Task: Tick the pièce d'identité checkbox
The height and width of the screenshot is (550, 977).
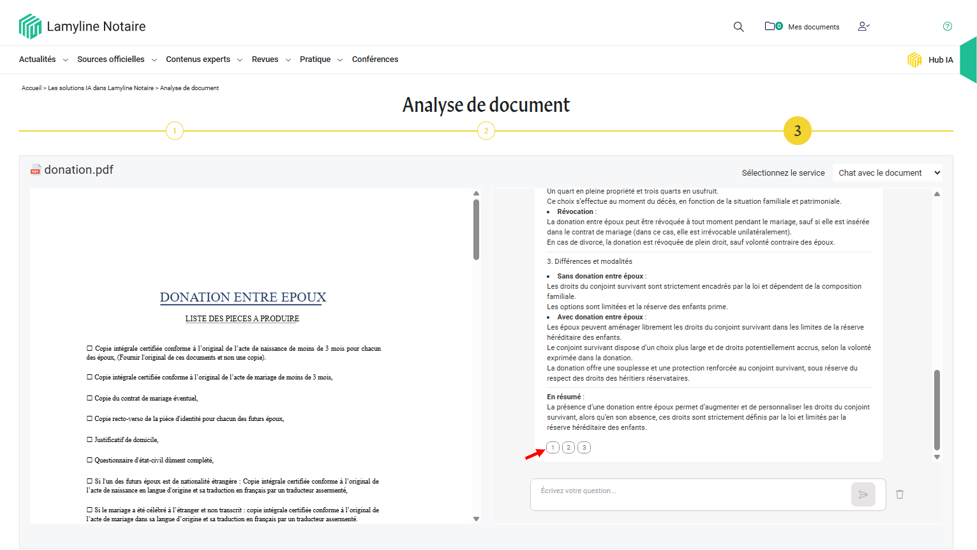Action: click(90, 419)
